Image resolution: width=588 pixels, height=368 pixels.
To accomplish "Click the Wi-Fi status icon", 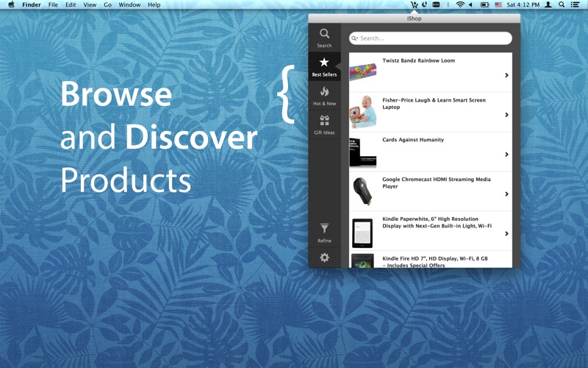I will click(x=460, y=4).
